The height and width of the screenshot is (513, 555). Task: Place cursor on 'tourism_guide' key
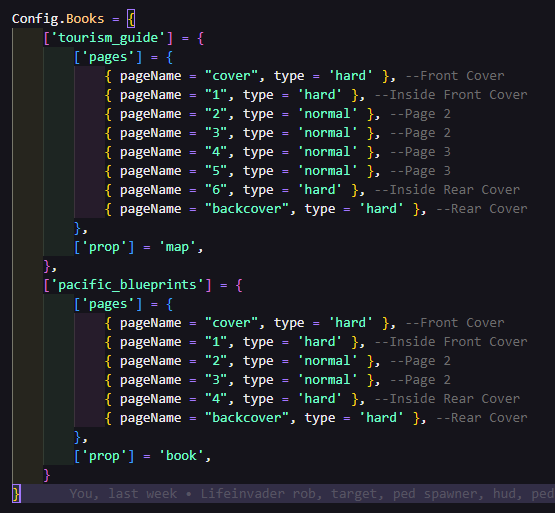(x=108, y=38)
